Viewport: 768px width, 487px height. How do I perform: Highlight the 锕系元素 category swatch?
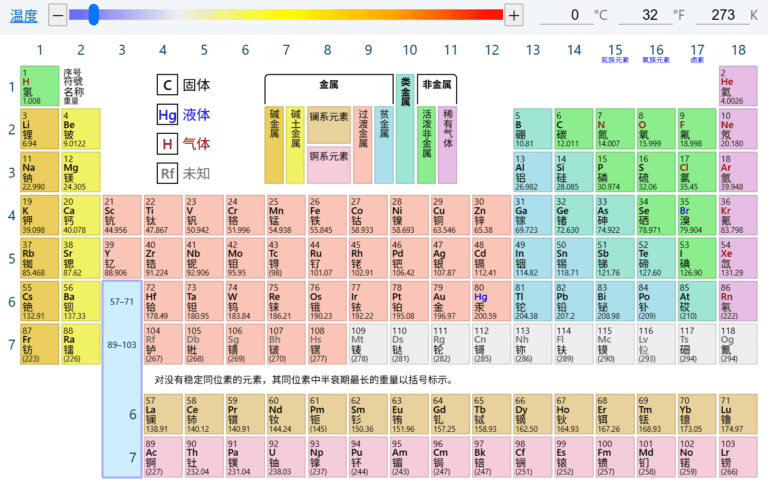click(x=329, y=165)
